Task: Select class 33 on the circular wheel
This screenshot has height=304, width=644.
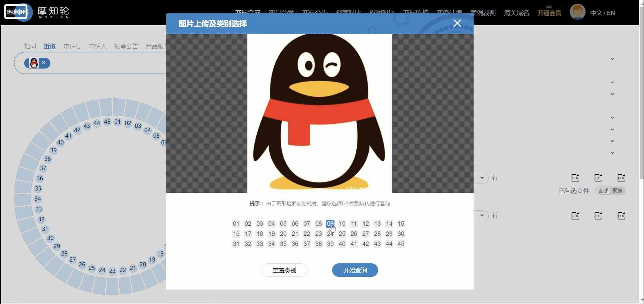Action: coord(39,209)
